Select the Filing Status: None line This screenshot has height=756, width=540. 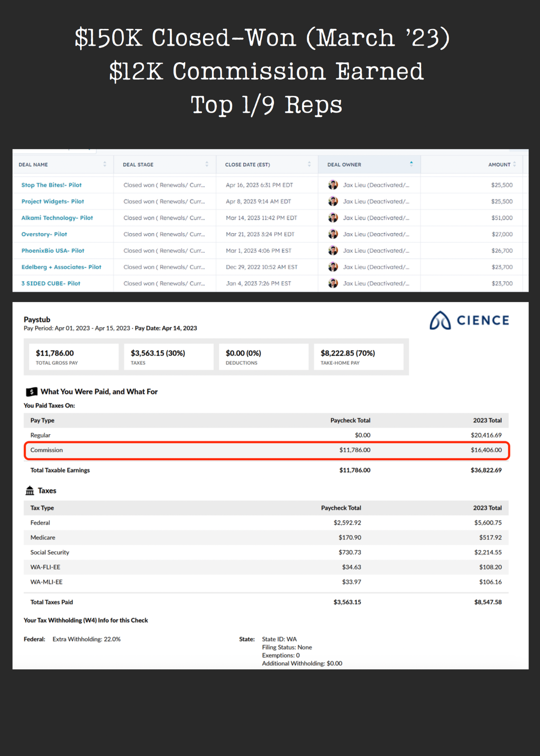coord(287,647)
